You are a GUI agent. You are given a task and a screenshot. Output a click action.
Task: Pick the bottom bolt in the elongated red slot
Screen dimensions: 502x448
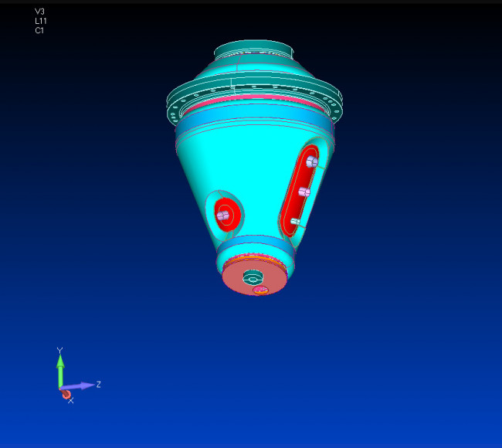(x=296, y=222)
